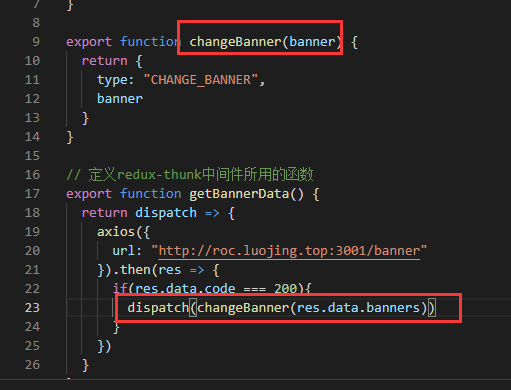The height and width of the screenshot is (390, 511).
Task: Click the type key on line 11
Action: pos(112,80)
